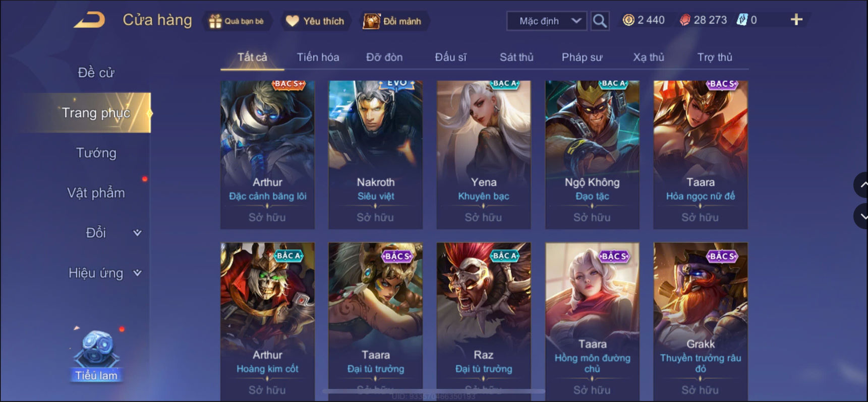Select Nakroth Siêu việt skin card
Image resolution: width=868 pixels, height=402 pixels.
[x=376, y=155]
